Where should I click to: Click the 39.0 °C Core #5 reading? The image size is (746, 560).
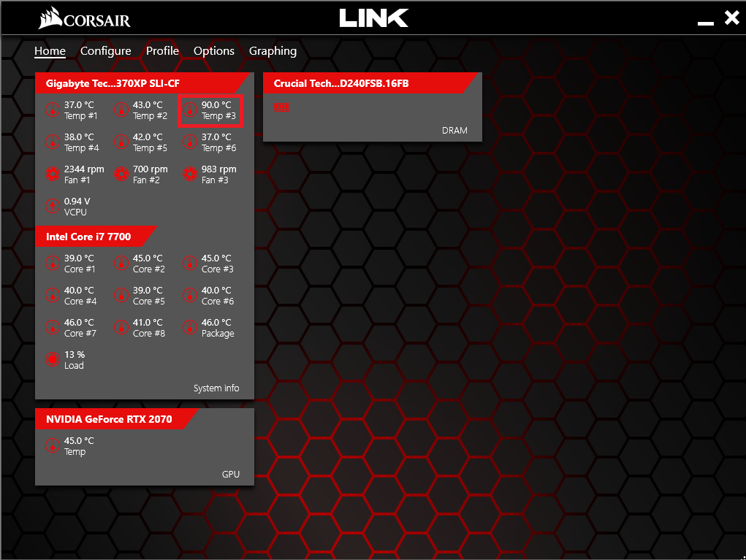(x=148, y=290)
